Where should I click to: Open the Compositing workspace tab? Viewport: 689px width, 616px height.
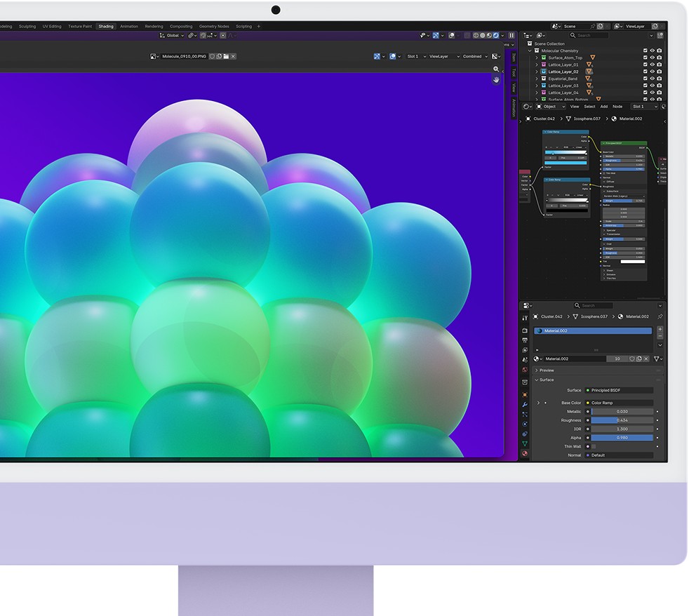181,27
